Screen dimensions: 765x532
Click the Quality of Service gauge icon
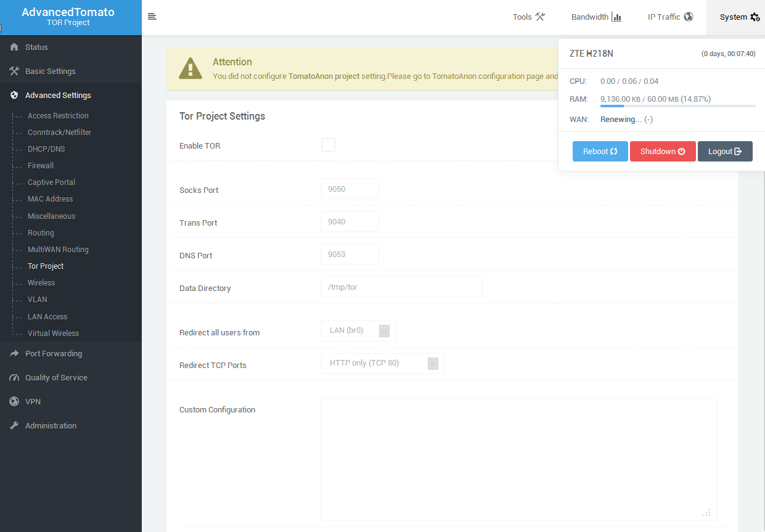coord(14,377)
